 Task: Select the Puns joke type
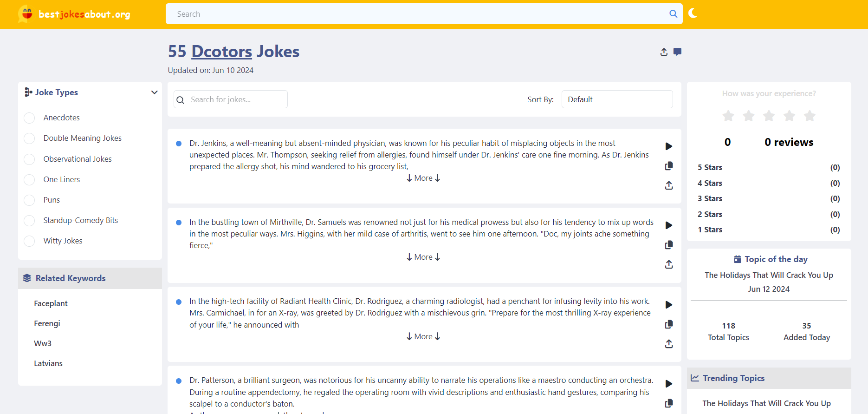29,200
